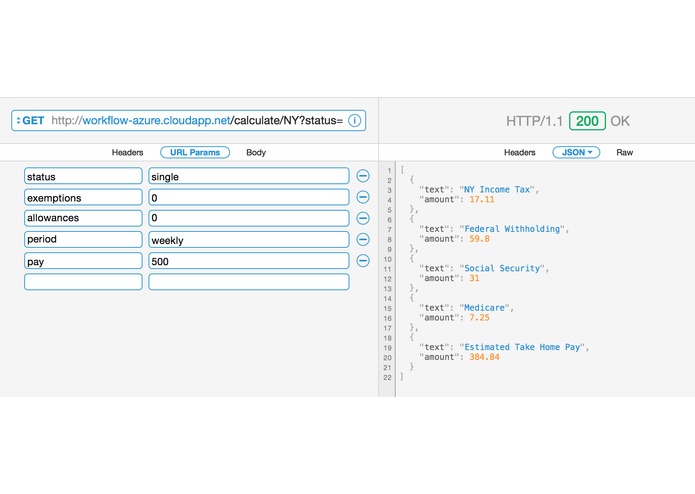Click the 31 amount value
Viewport: 695px width, 494px height.
pos(474,278)
